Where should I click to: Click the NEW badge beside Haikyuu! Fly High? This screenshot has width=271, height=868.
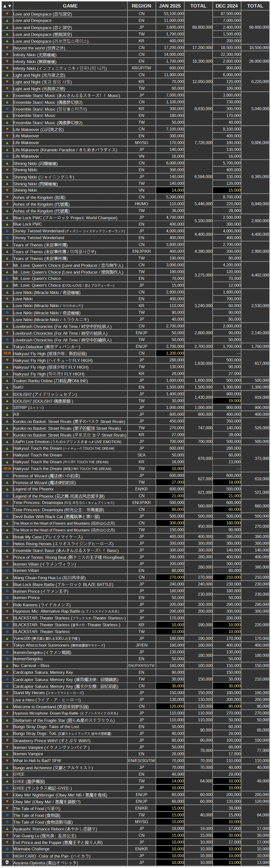[7, 353]
